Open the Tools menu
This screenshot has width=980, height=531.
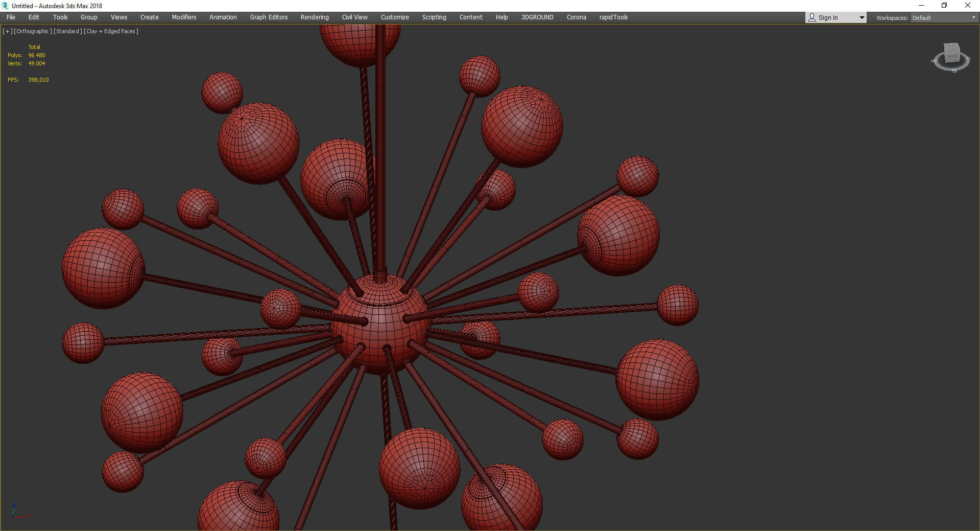[x=60, y=17]
